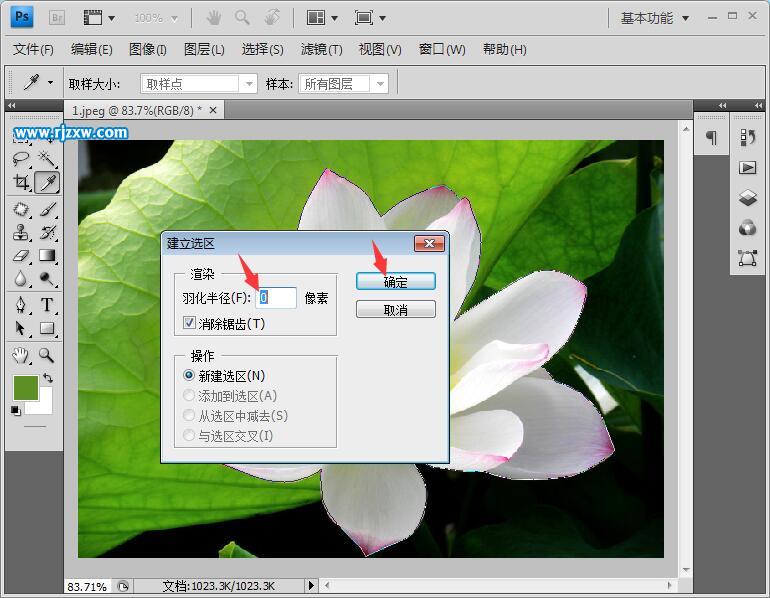Select the Horizontal Type tool

[x=47, y=305]
